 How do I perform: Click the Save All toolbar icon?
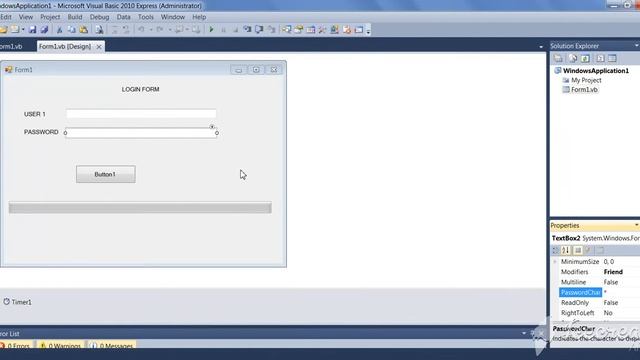pos(44,29)
